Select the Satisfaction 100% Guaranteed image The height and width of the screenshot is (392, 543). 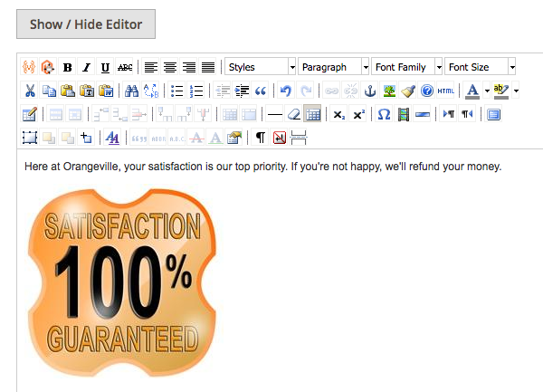tap(122, 282)
